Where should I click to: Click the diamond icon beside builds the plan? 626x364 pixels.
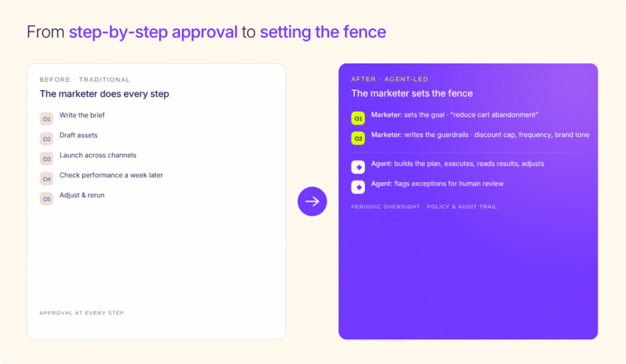point(358,167)
